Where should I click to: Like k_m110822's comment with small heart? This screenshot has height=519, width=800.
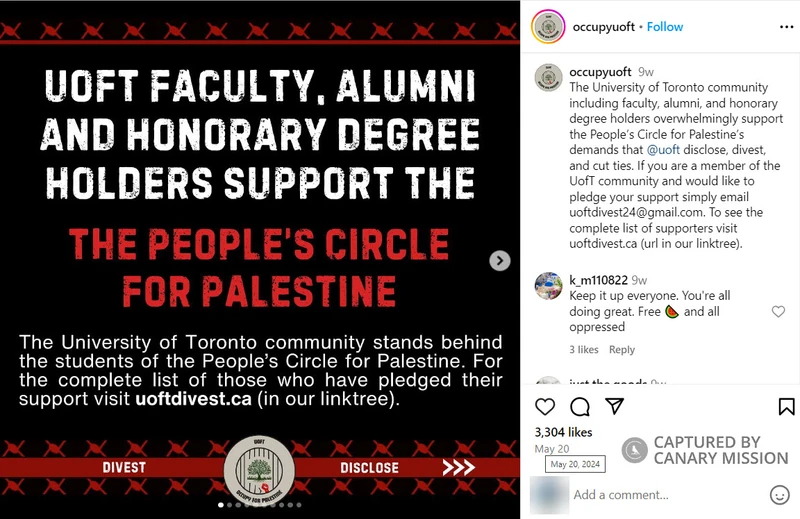pos(779,312)
